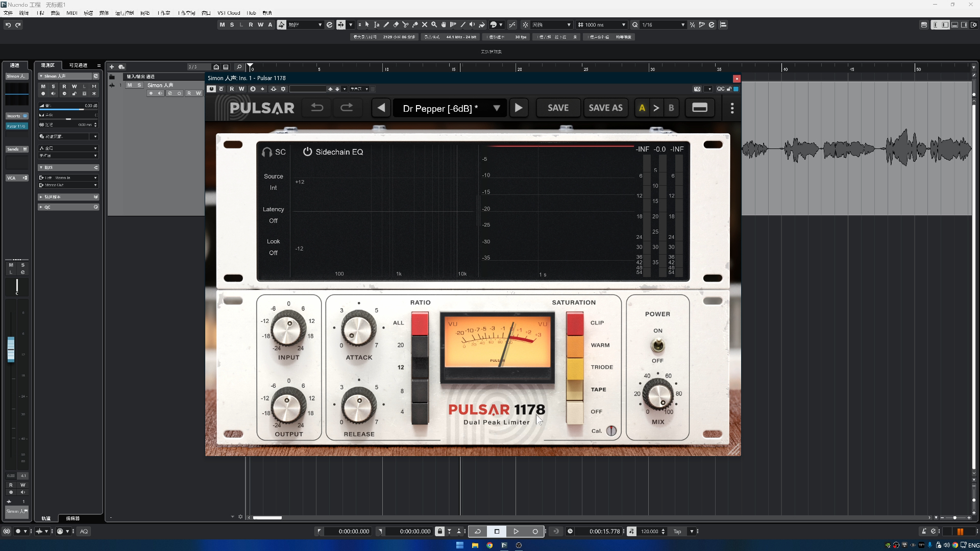The width and height of the screenshot is (980, 551).
Task: Click the Undo icon in Nuendo toolbar
Action: pyautogui.click(x=8, y=24)
